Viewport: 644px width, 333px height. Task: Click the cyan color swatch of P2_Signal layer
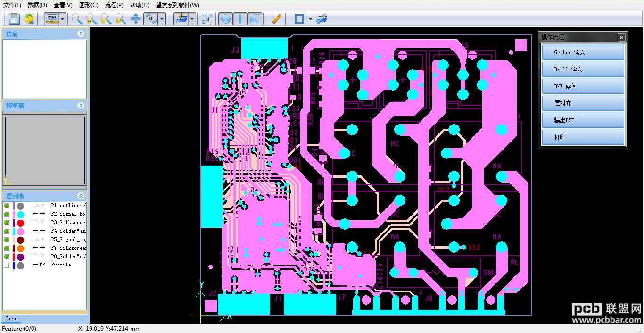click(x=20, y=215)
